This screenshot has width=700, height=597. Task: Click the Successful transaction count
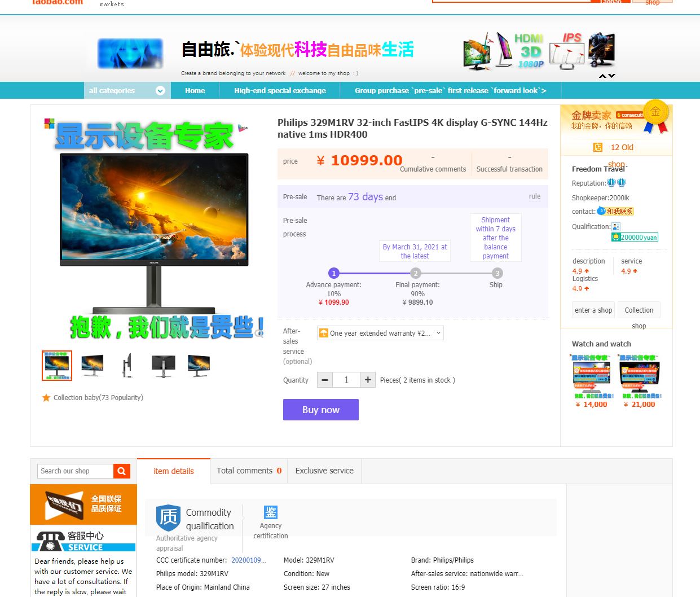509,157
